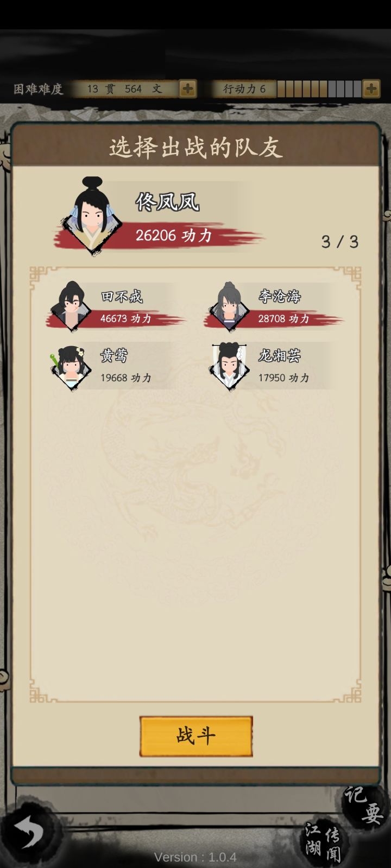Click the 困难难度 difficulty label

point(39,88)
